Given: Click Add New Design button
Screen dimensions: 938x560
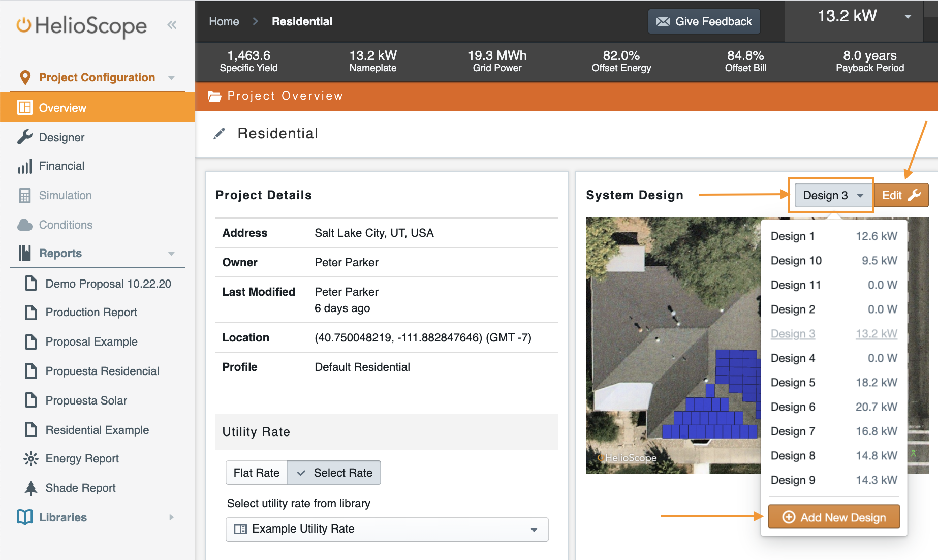Looking at the screenshot, I should tap(834, 517).
